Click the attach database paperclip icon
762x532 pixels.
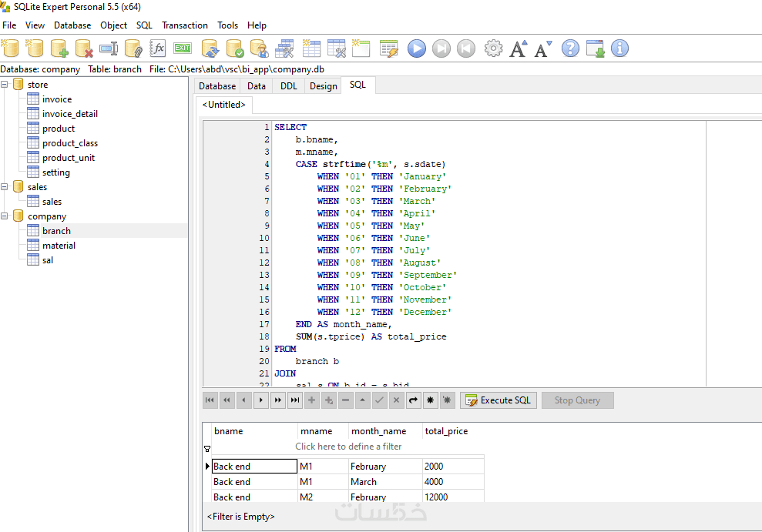pos(133,49)
